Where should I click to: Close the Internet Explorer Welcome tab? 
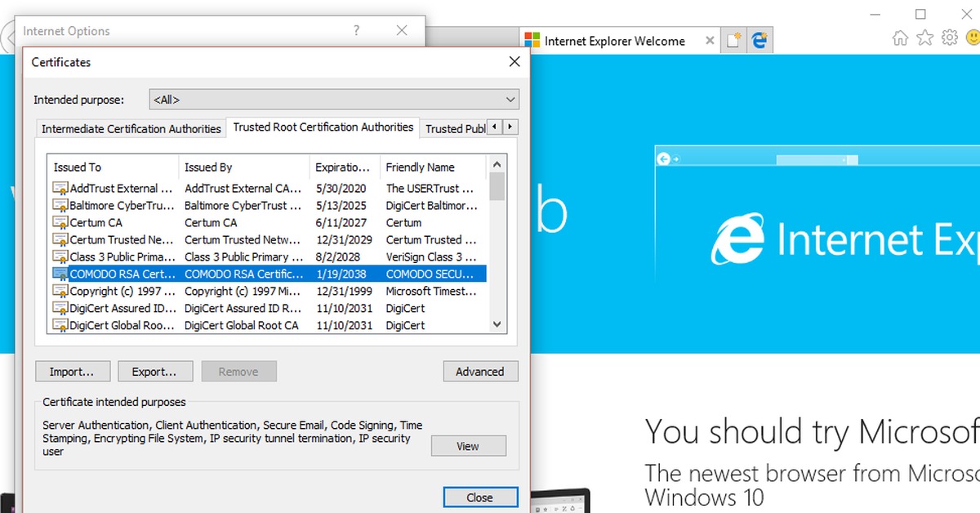710,40
